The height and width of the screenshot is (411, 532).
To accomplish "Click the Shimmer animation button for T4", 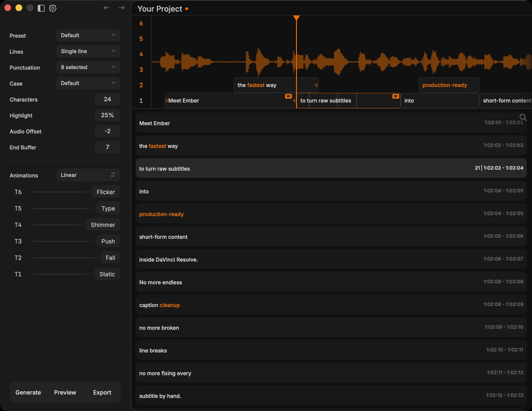I will coord(103,225).
